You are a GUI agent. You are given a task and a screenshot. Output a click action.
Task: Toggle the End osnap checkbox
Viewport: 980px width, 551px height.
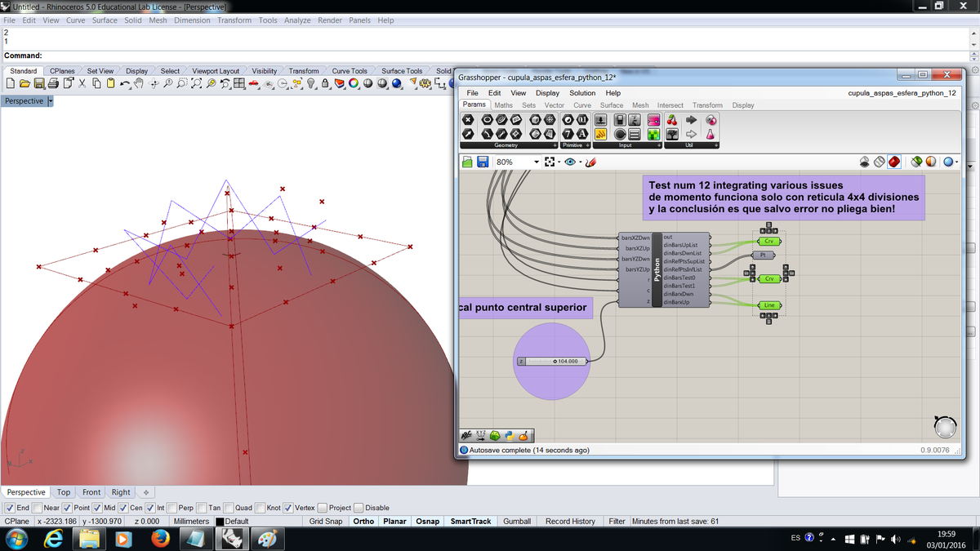tap(9, 508)
